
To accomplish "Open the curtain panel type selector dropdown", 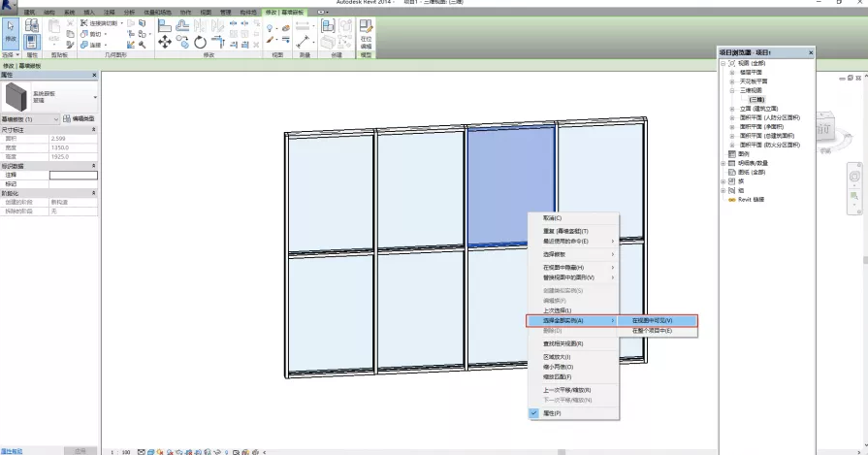I will click(94, 97).
